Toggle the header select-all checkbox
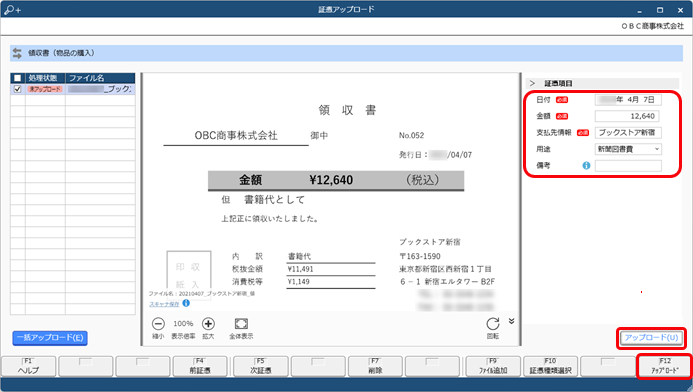Screen dimensions: 693x392 [18, 78]
